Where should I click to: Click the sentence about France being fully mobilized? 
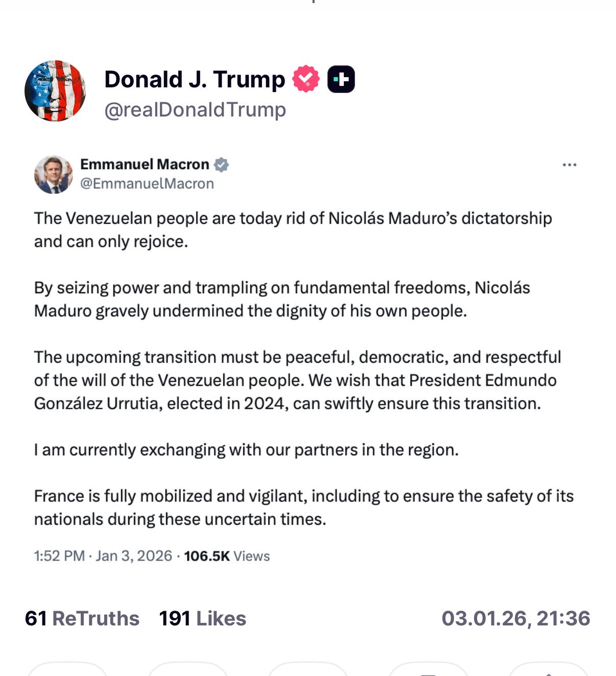[x=303, y=507]
